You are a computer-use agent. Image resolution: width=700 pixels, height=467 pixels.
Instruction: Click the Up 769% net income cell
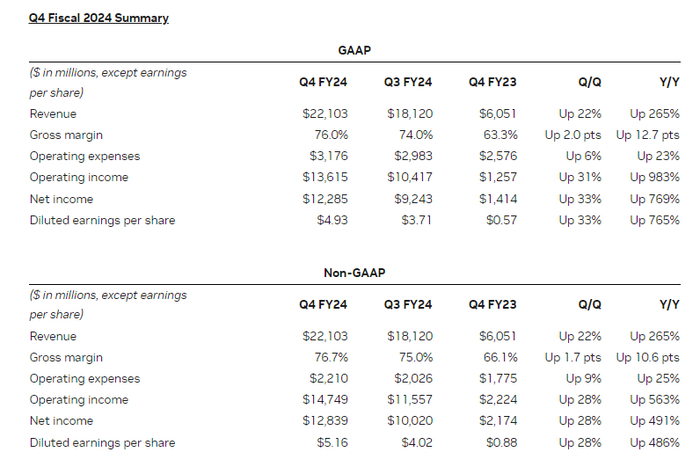[x=655, y=198]
